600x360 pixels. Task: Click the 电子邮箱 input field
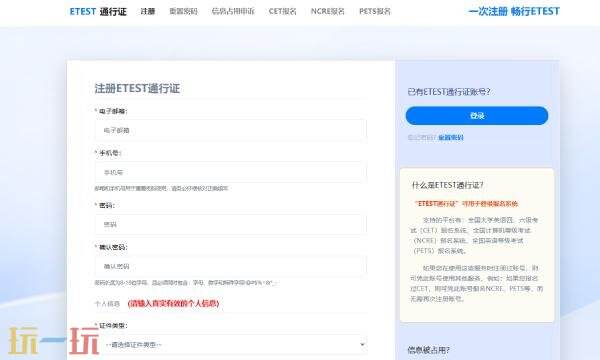click(231, 130)
